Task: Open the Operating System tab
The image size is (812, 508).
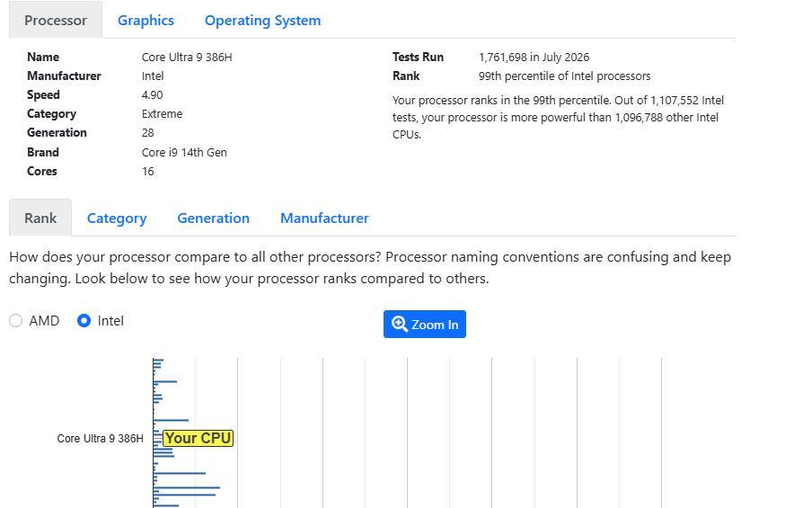Action: click(262, 20)
